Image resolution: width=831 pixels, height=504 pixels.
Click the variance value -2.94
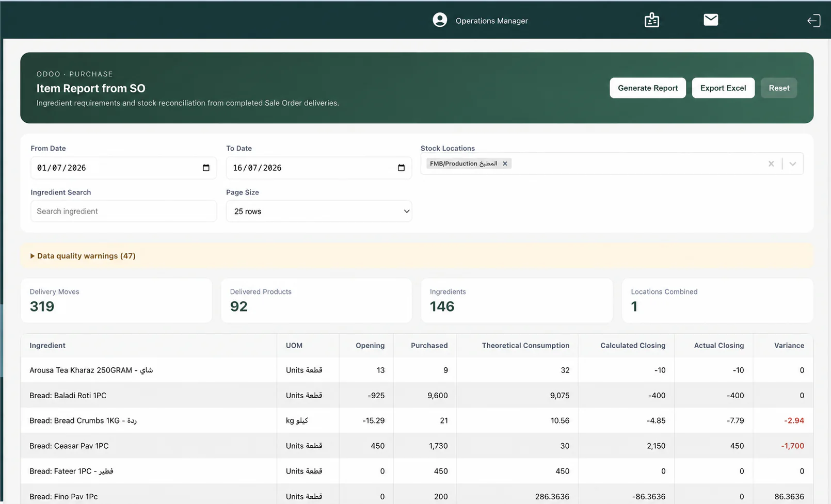[x=794, y=420]
